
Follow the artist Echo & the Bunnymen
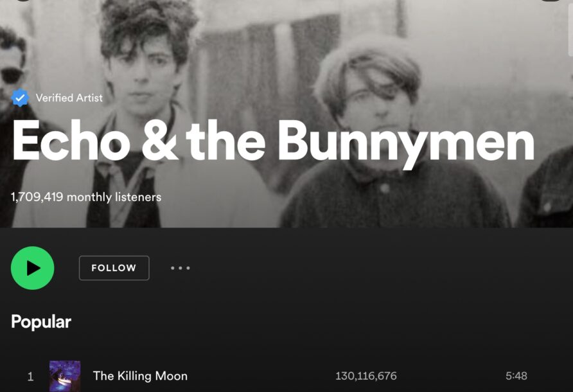[114, 268]
